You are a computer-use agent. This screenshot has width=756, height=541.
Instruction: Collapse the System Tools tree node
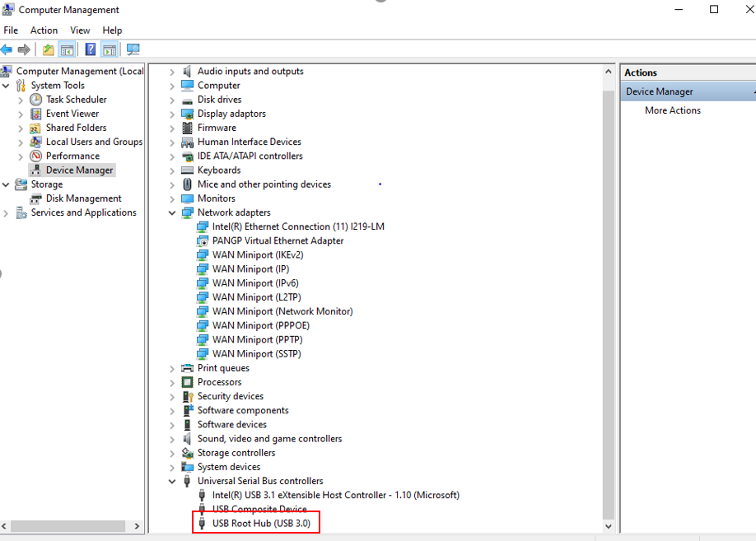tap(6, 86)
